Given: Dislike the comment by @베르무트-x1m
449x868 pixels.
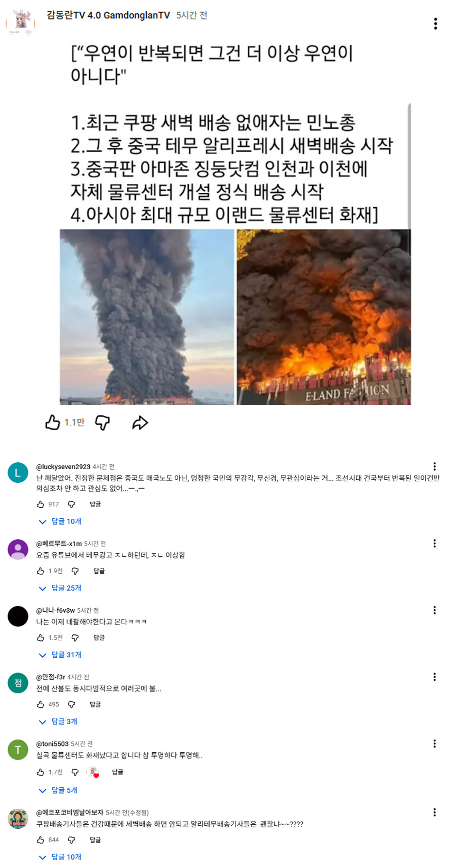Looking at the screenshot, I should pyautogui.click(x=75, y=571).
